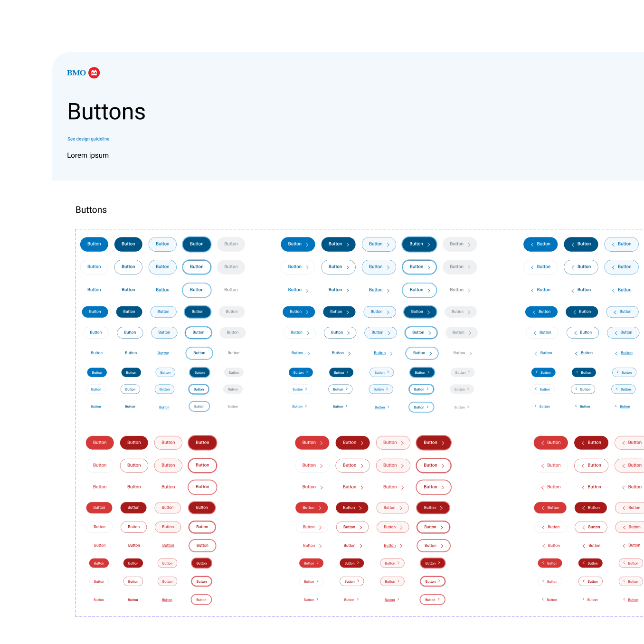Select the dark navy Button with trailing arrow
The image size is (644, 644).
point(338,244)
